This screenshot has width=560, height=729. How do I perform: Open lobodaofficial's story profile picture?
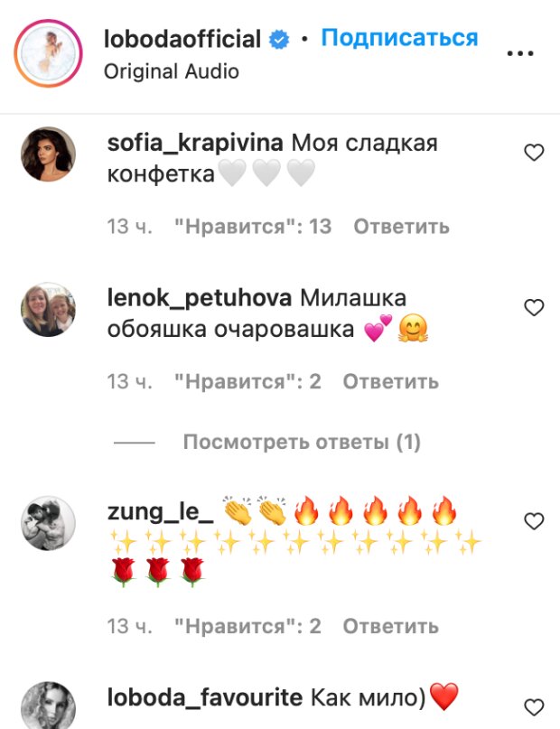point(49,53)
